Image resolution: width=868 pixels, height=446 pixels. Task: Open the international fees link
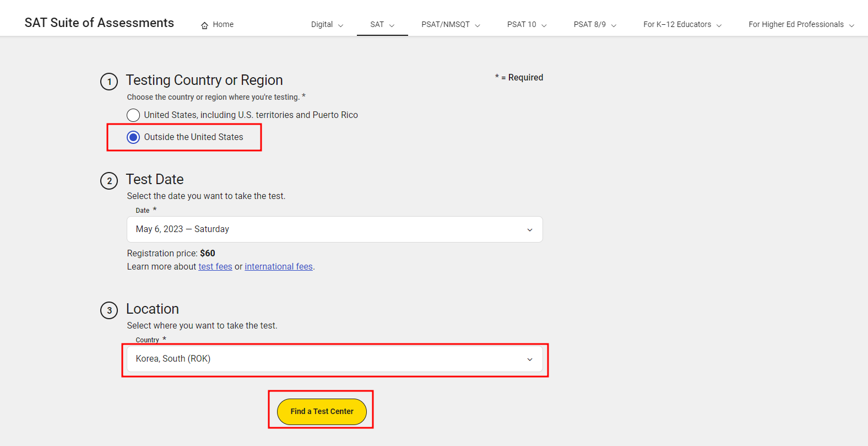[279, 267]
